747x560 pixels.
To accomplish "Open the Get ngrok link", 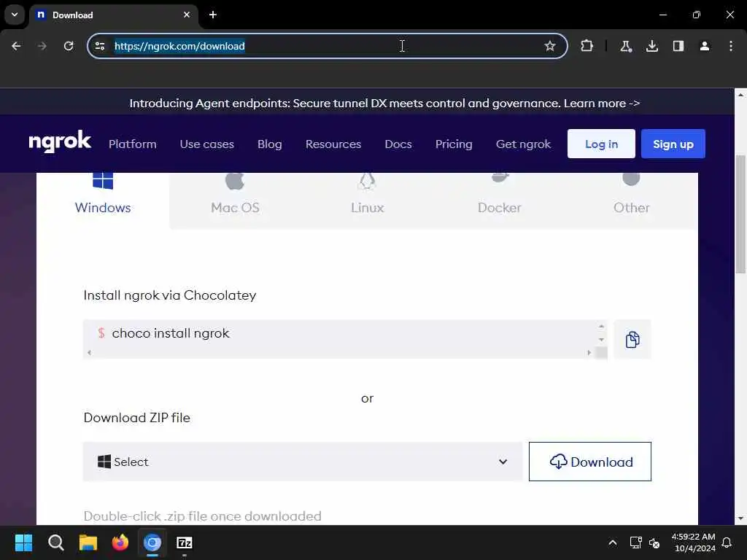I will [523, 144].
